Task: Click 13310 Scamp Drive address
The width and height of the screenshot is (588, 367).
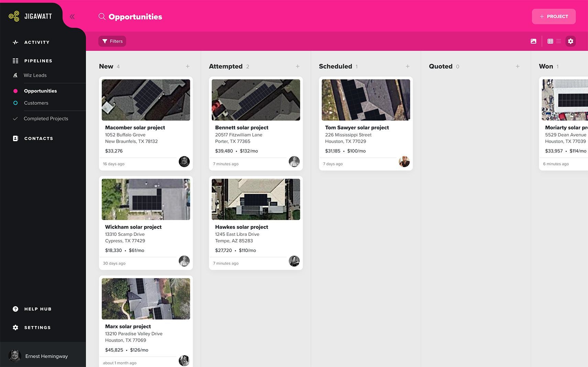Action: (x=125, y=234)
